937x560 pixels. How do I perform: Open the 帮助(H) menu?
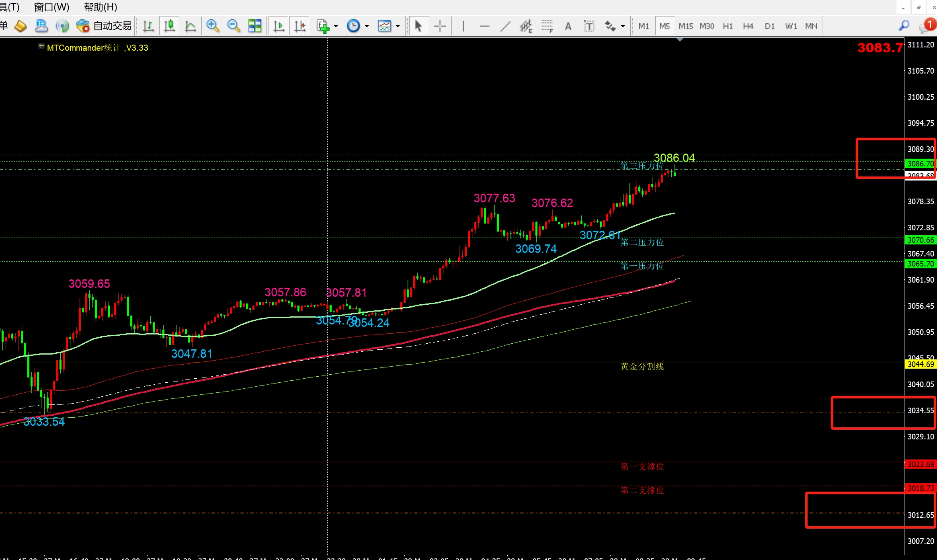tap(100, 7)
